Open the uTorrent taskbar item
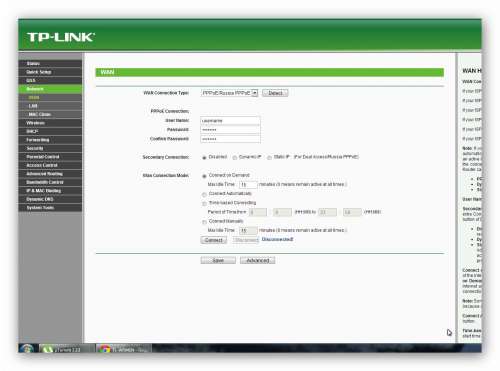 (x=67, y=349)
